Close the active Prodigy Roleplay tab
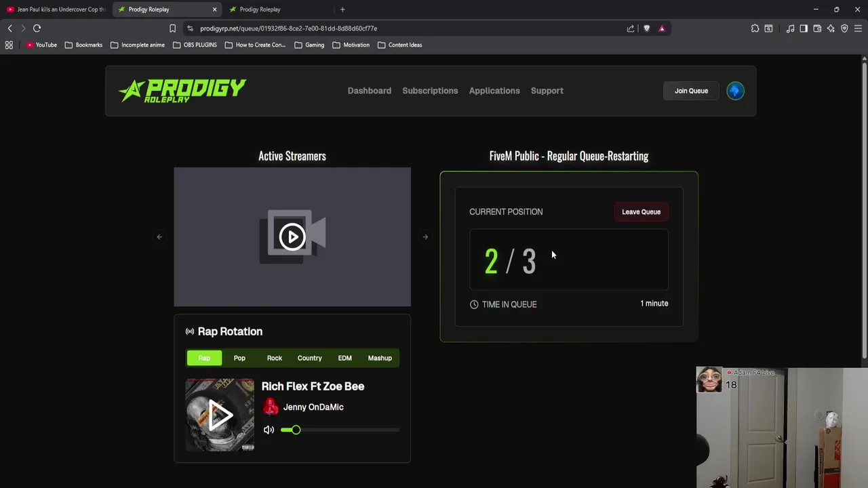 click(x=214, y=9)
